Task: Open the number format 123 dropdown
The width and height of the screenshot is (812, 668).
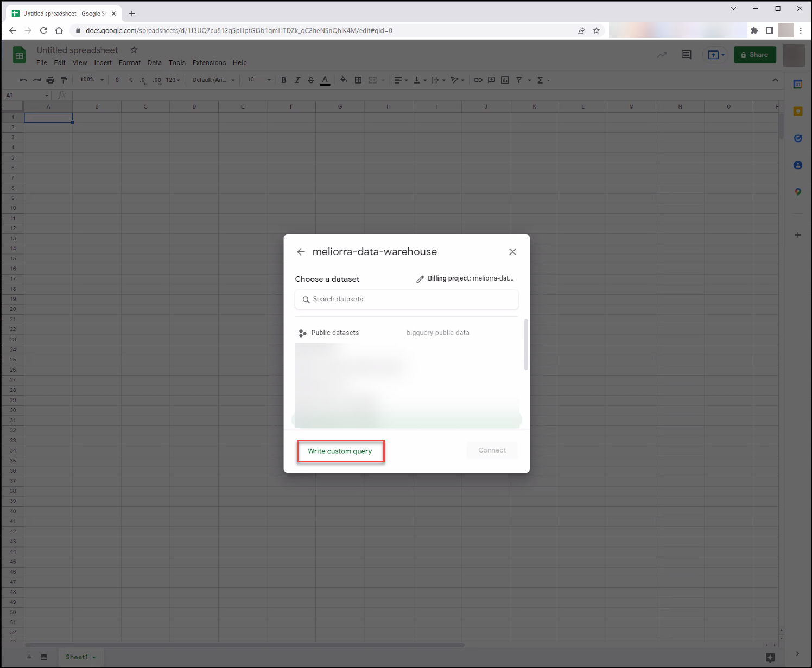Action: point(173,80)
